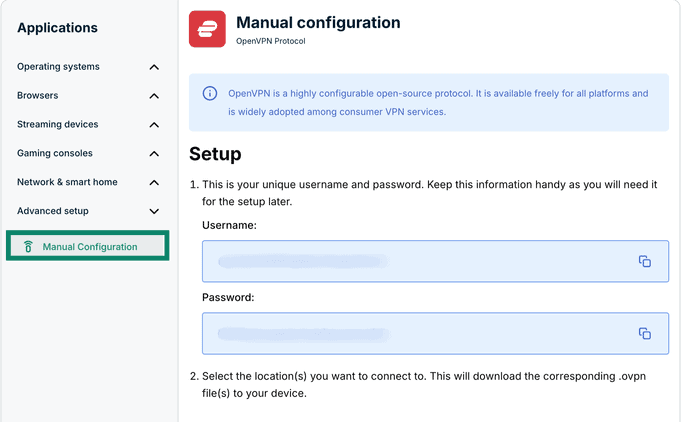Toggle the Operating systems chevron
Screen dimensions: 700x422
click(x=154, y=67)
